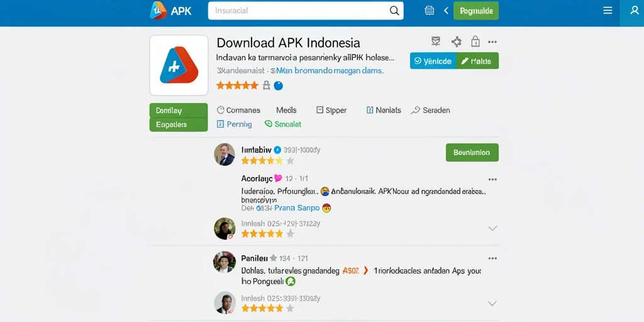Image resolution: width=644 pixels, height=322 pixels.
Task: Open Panileu's profile avatar
Action: [225, 262]
